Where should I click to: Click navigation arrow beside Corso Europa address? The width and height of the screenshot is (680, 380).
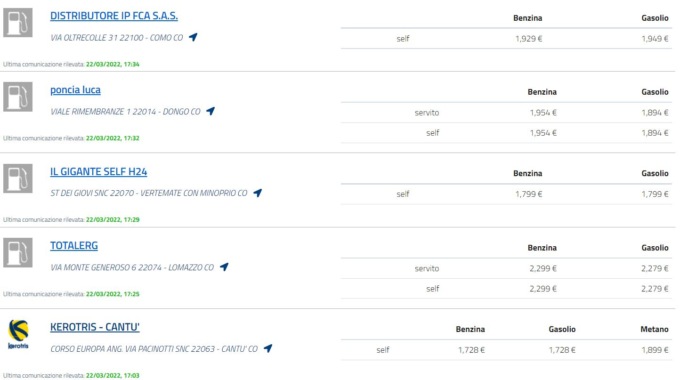[x=268, y=348]
